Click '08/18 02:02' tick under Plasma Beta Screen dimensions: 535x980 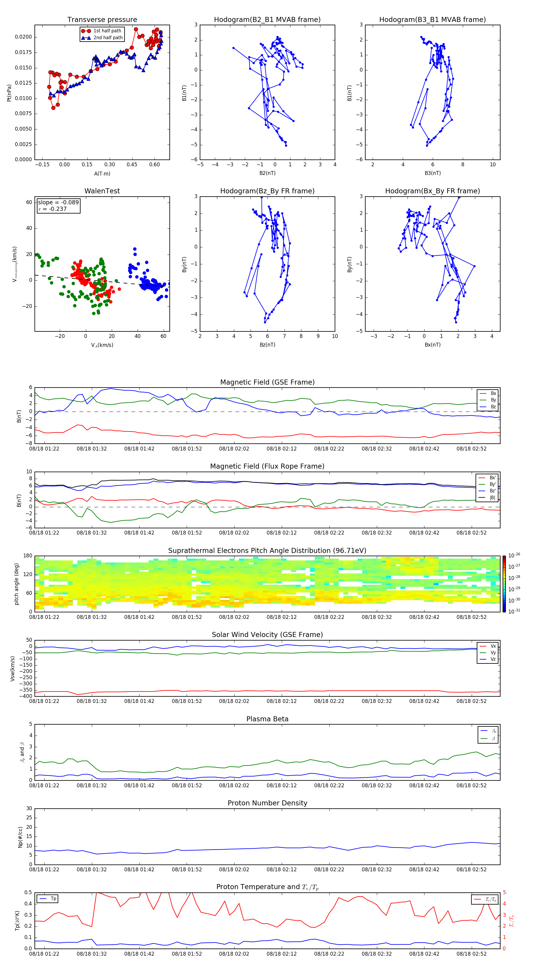tap(234, 785)
